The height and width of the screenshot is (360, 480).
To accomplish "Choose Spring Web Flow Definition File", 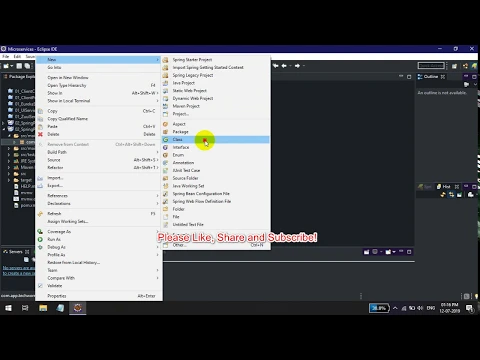I will click(215, 201).
